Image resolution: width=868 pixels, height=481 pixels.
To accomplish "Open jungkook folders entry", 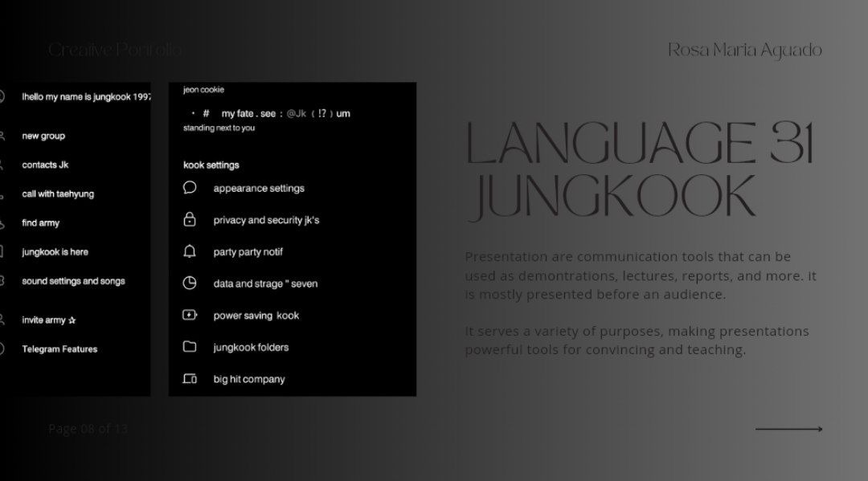I will coord(251,347).
